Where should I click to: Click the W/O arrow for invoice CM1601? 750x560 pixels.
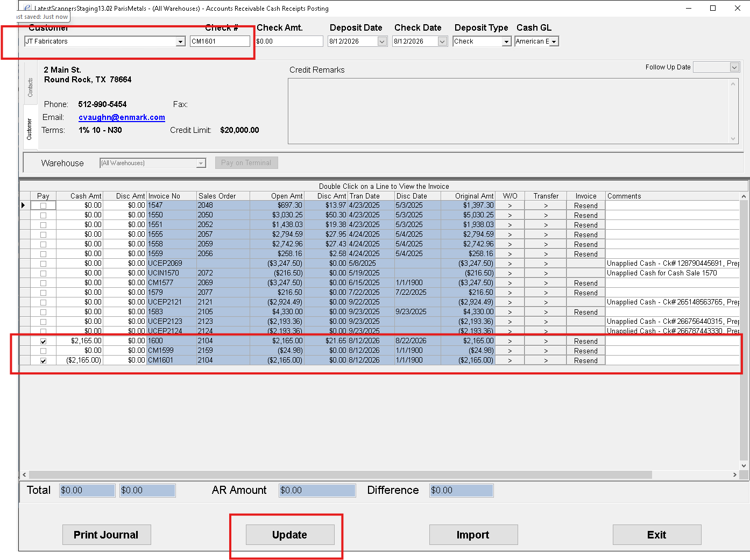[510, 360]
